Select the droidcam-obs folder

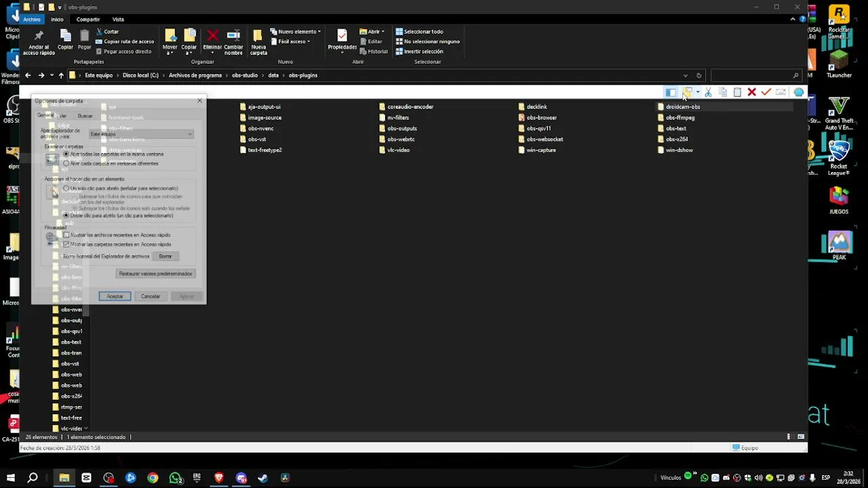point(679,106)
